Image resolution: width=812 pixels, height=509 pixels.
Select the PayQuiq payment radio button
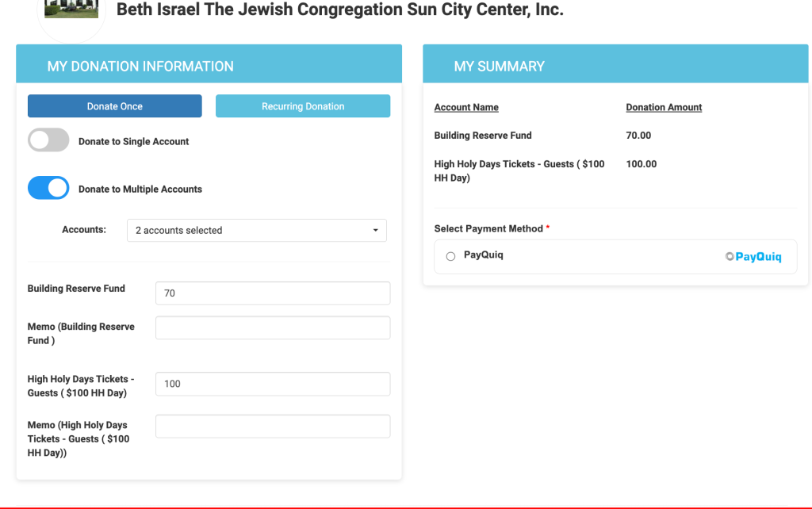point(450,257)
